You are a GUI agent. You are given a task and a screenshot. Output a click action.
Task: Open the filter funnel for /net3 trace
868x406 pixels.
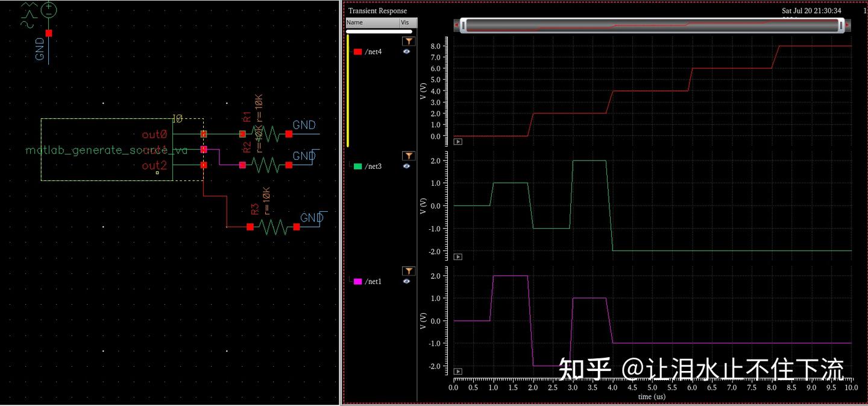(x=409, y=156)
